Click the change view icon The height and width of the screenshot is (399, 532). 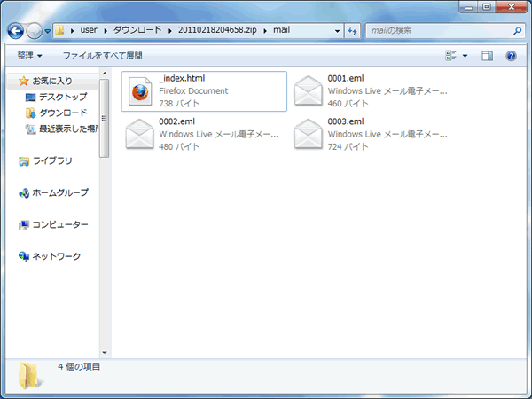point(450,56)
